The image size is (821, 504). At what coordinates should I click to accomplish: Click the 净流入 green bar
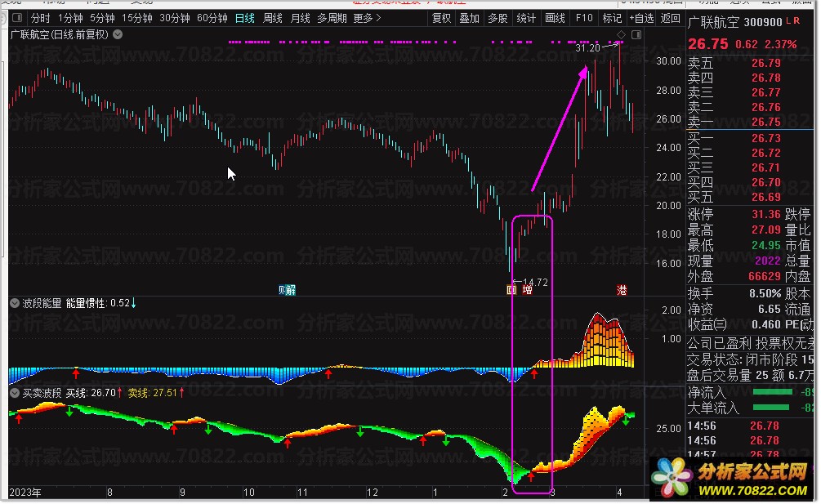tap(772, 392)
